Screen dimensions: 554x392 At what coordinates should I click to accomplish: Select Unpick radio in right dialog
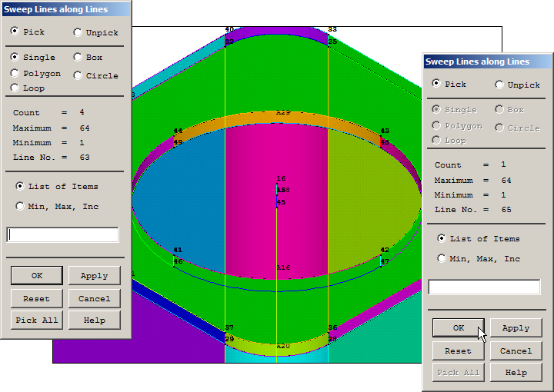pos(499,85)
